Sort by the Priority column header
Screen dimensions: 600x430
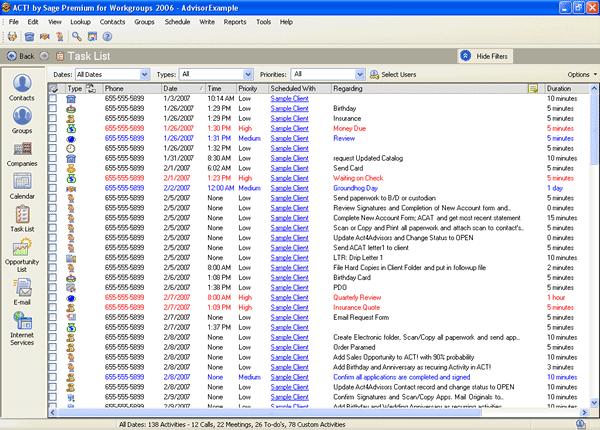(252, 89)
